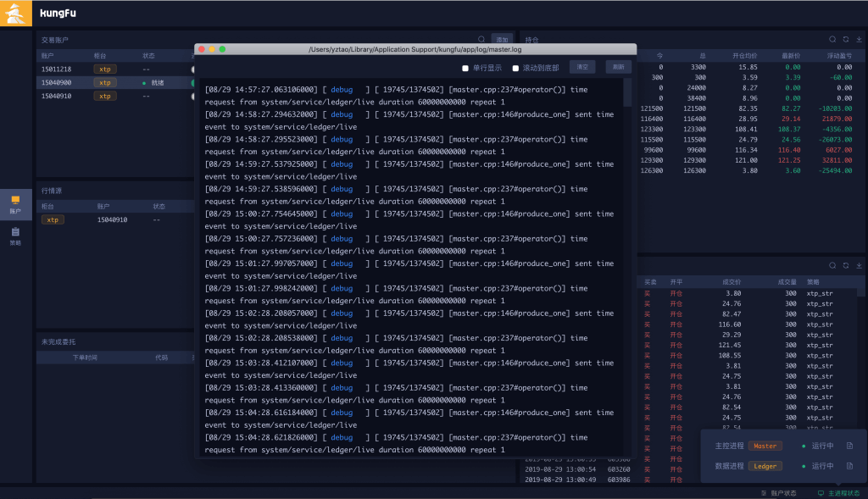Screen dimensions: 868x499
Task: Click the 就绪 status of account 15040900
Action: 157,83
